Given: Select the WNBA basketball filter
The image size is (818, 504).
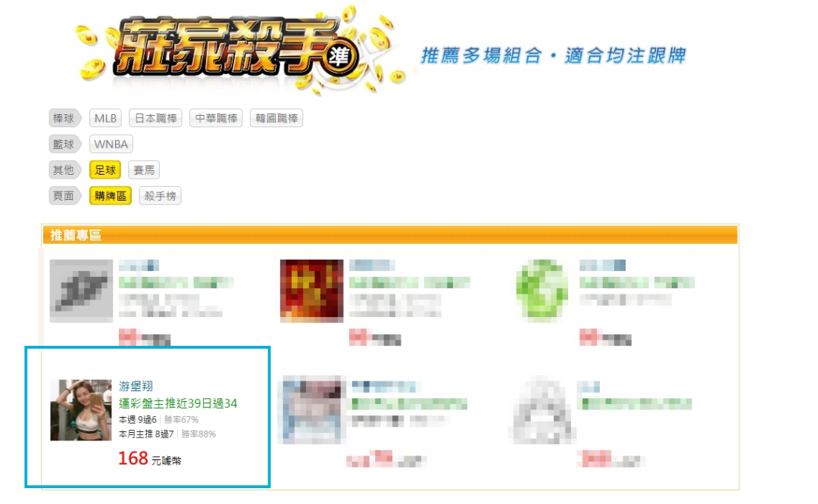Looking at the screenshot, I should [111, 145].
